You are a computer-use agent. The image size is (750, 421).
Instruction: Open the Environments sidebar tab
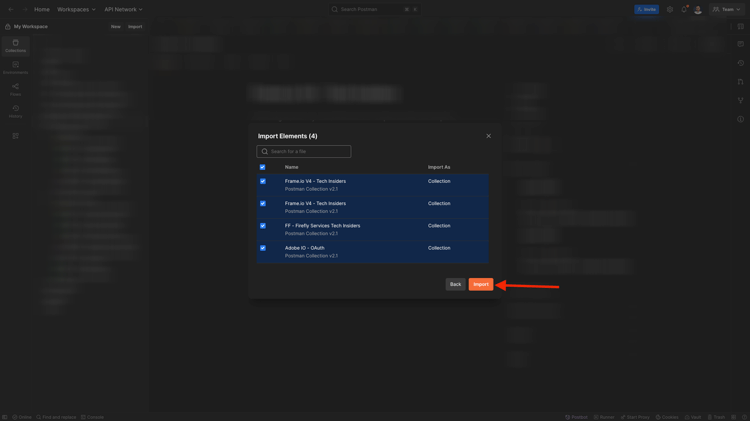15,68
